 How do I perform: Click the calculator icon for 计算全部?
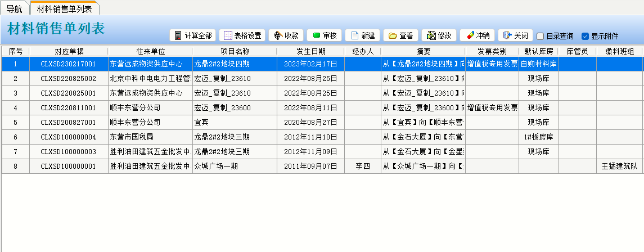click(x=178, y=35)
